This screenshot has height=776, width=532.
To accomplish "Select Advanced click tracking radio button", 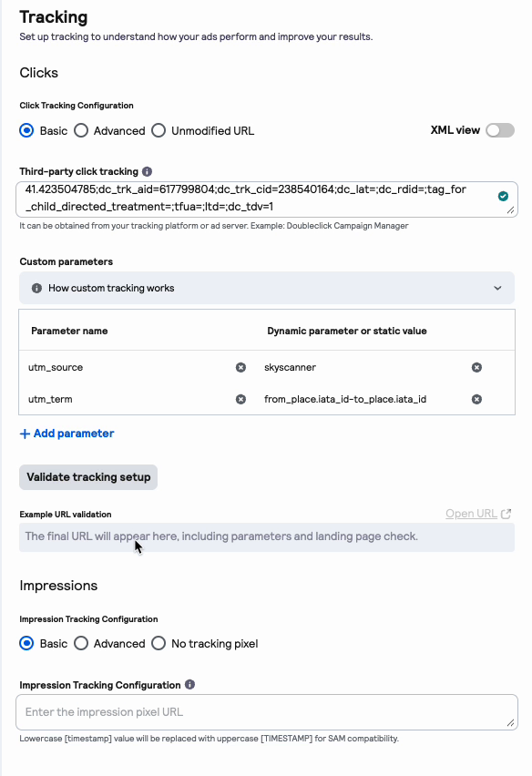I will click(x=81, y=130).
